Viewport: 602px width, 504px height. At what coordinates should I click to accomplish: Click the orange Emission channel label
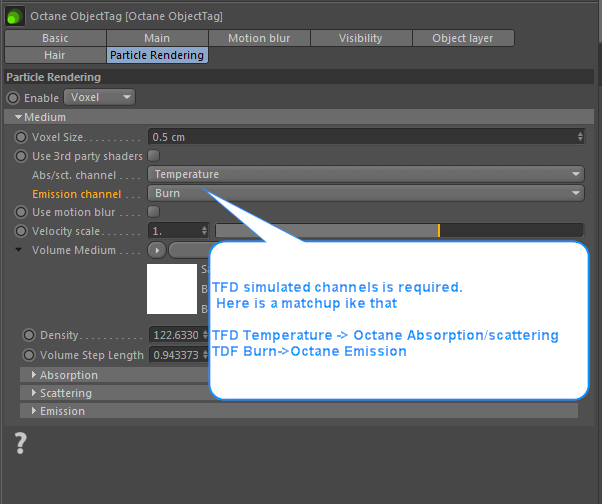click(77, 194)
